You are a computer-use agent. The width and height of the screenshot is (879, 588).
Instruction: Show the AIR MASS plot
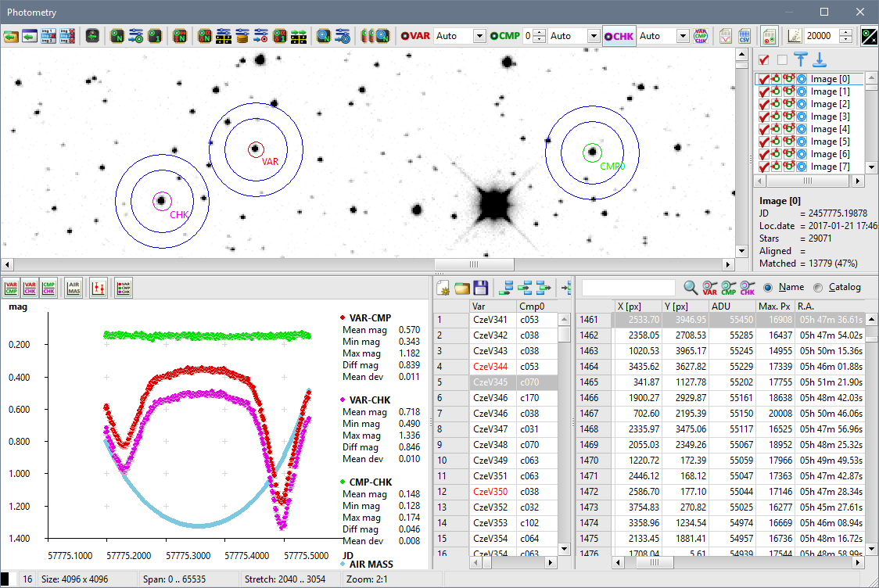pos(74,288)
